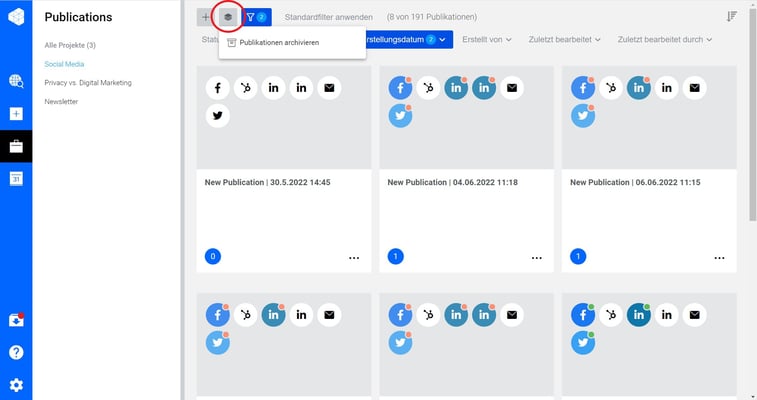Open more options for 06.06.2022 11:15 publication

click(719, 258)
